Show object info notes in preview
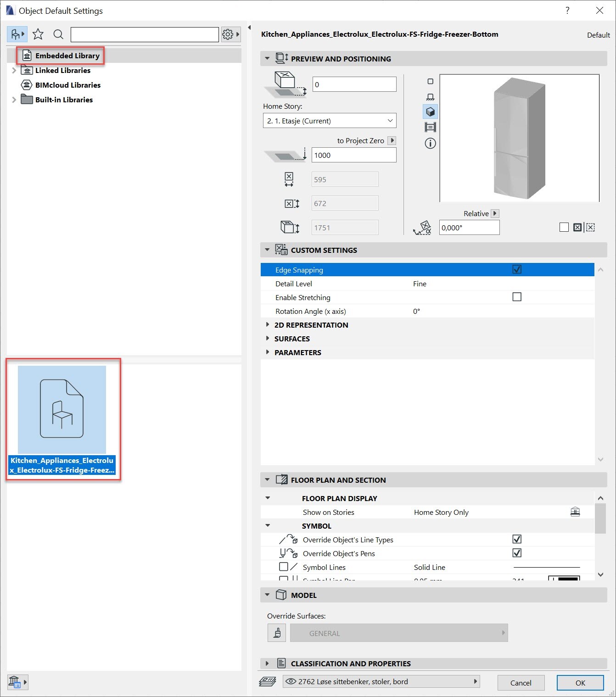 coord(430,144)
